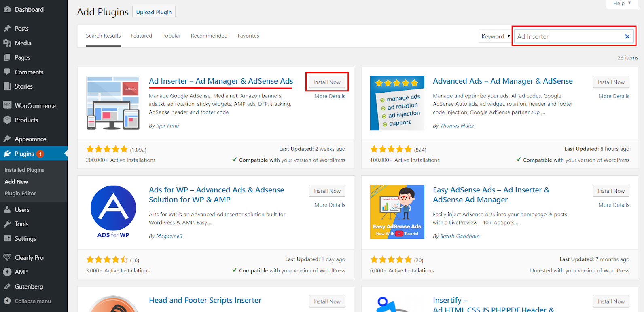The image size is (644, 312).
Task: Install Now for Ads for WP plugin
Action: pyautogui.click(x=327, y=191)
